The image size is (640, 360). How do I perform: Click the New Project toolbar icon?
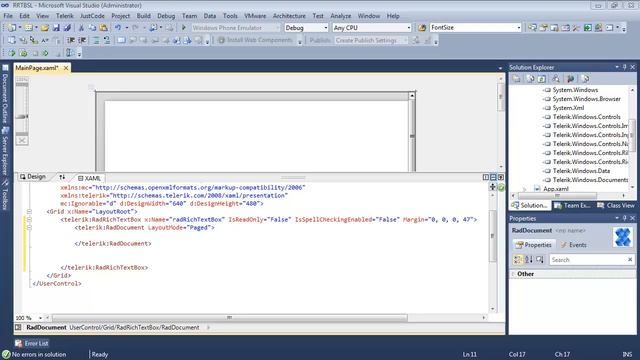click(x=11, y=28)
